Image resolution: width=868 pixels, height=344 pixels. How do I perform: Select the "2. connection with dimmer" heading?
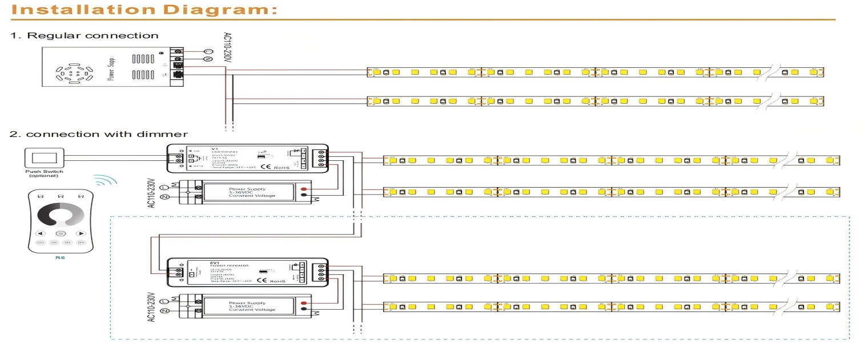(99, 134)
